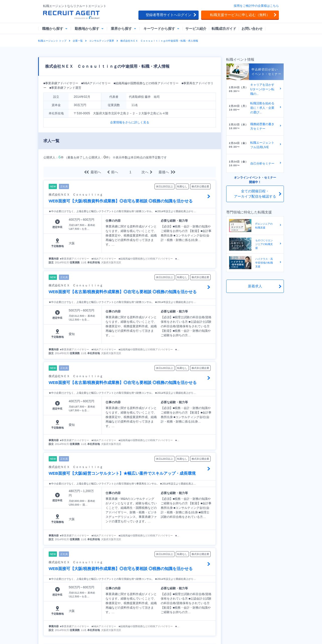
Task: Expand 職種から探す menu
Action: pyautogui.click(x=55, y=29)
